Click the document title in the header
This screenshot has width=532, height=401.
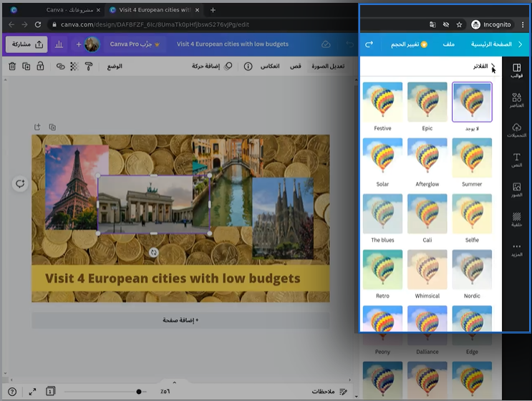click(233, 44)
